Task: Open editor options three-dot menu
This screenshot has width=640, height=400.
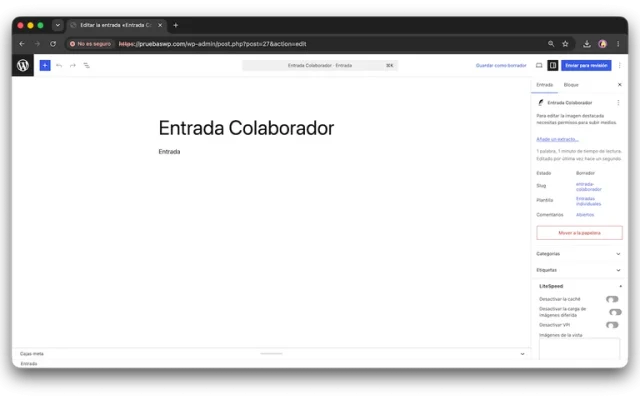Action: (x=620, y=65)
